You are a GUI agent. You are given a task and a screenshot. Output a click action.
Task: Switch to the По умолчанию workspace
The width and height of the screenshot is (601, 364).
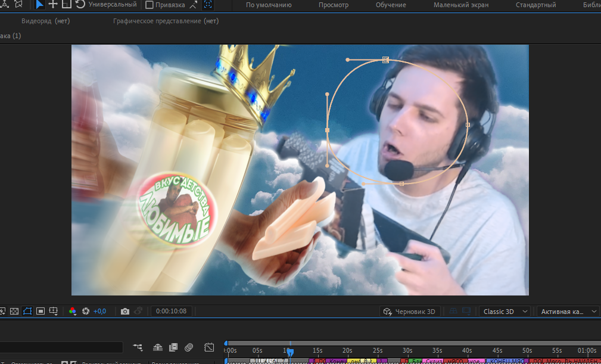(269, 5)
